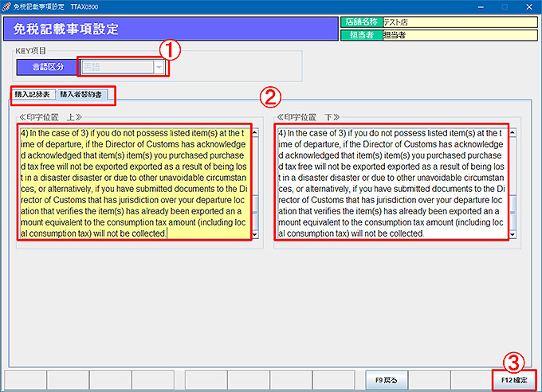Viewport: 542px width, 392px height.
Task: Click the ≪印字位置 下≫ group label
Action: point(308,117)
